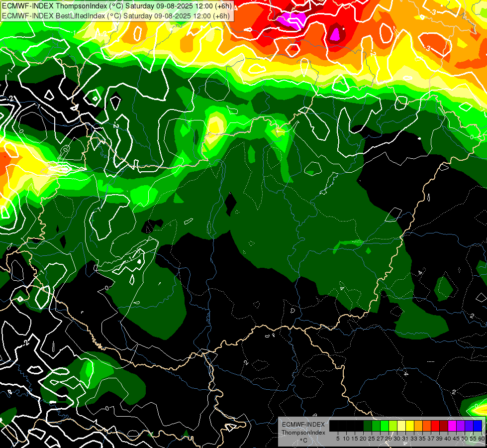
Task: Click legend scale value 30
Action: pos(397,439)
